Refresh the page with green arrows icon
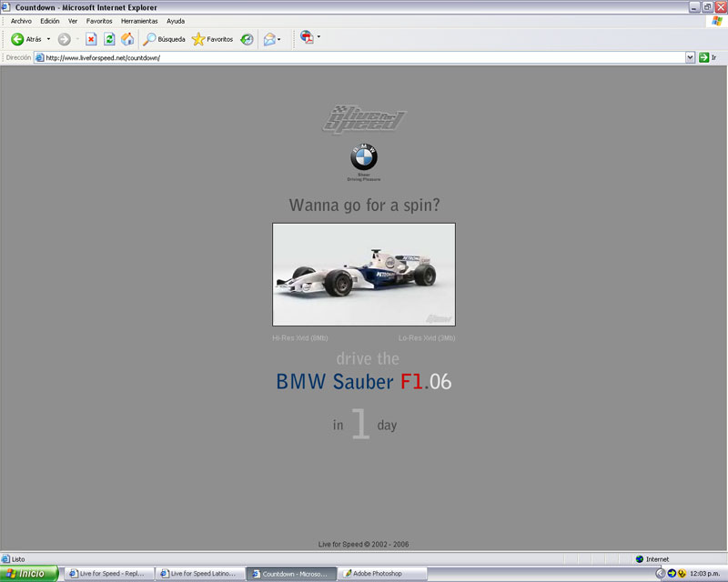 click(x=109, y=39)
